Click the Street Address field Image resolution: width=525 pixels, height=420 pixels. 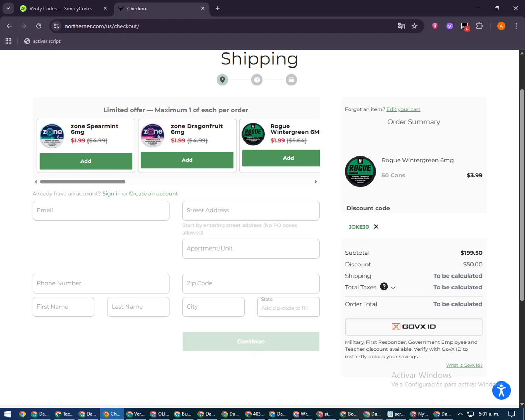coord(251,210)
